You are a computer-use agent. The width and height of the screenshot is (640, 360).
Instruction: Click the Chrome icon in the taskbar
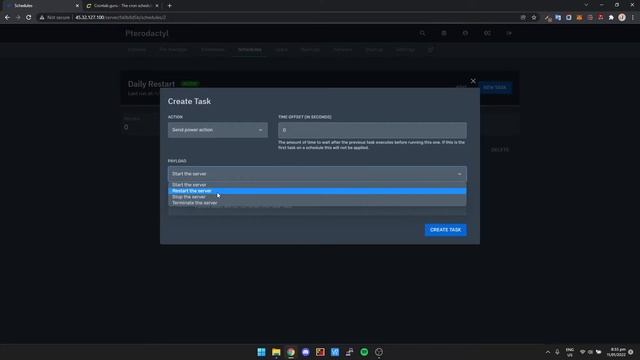click(x=291, y=352)
